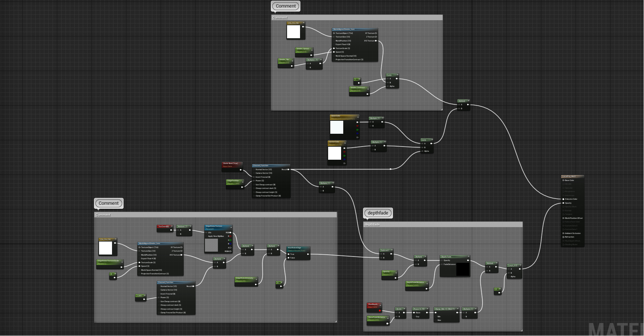Screen dimensions: 644x336
Task: Click the Depth Fade node's FadeDistance pin
Action: click(442, 264)
